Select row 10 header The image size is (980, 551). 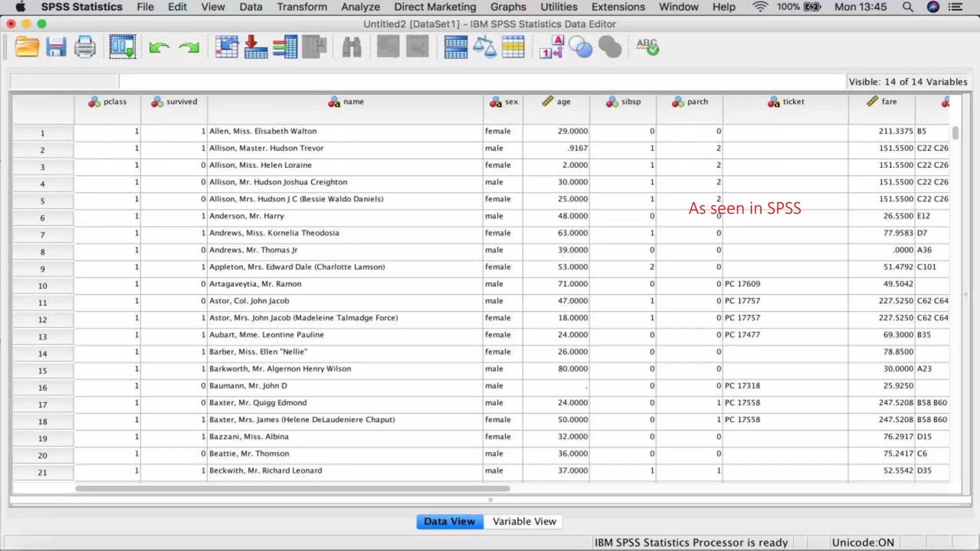[x=43, y=286]
